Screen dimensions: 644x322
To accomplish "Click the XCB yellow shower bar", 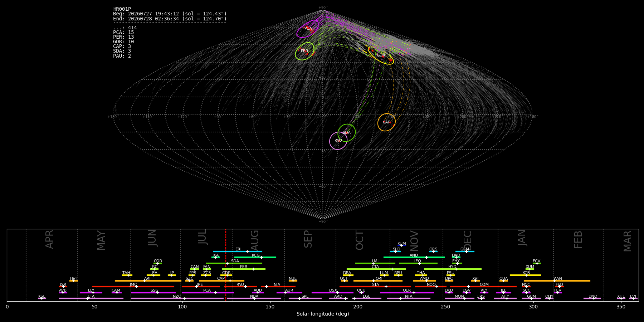I will click(525, 275).
